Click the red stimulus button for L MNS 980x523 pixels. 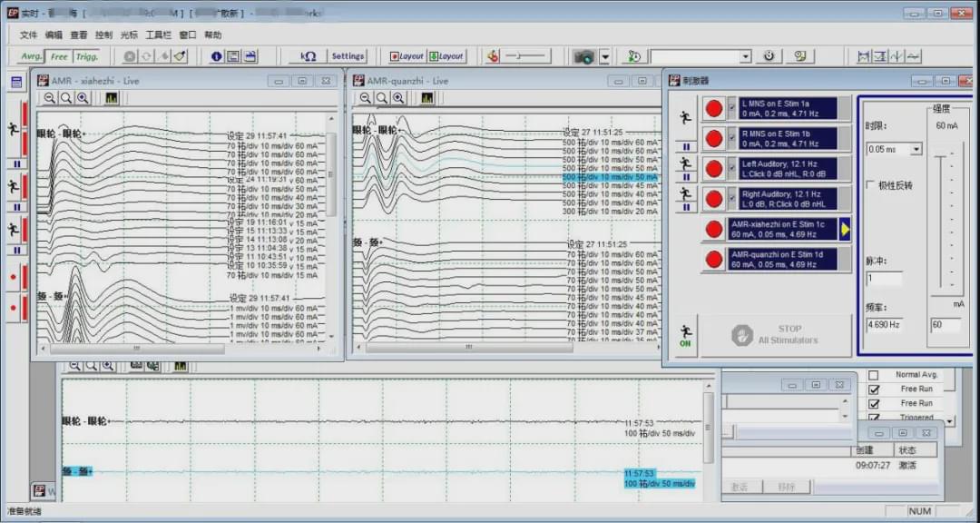[x=714, y=109]
